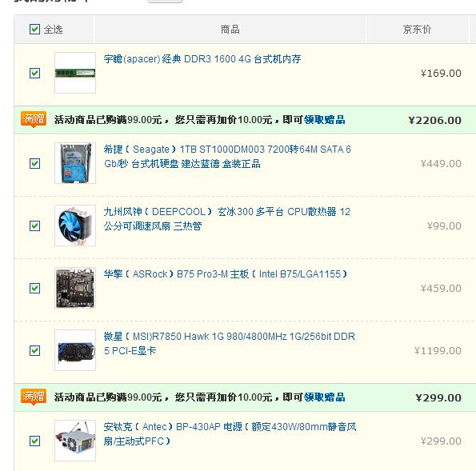The height and width of the screenshot is (471, 476).
Task: Uncheck the Antec BP-430AP power supply checkbox
Action: (x=34, y=441)
